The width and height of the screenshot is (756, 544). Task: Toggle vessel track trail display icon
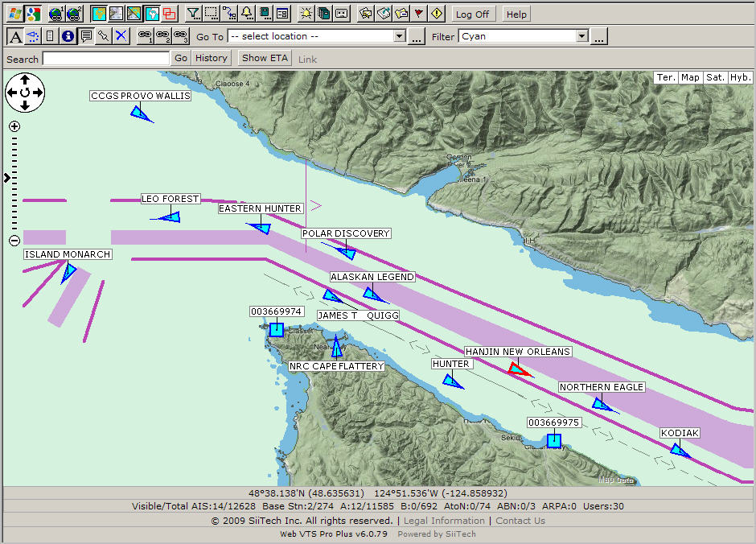coord(33,36)
